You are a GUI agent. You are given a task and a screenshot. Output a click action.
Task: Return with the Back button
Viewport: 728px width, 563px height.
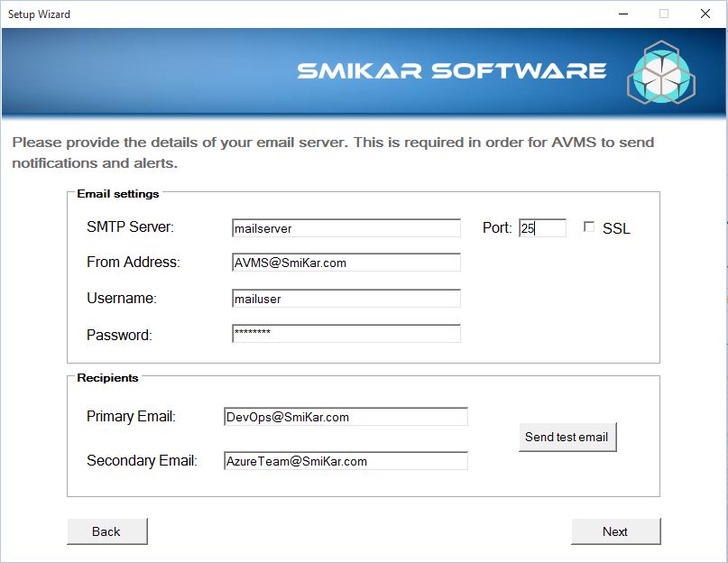[x=107, y=531]
